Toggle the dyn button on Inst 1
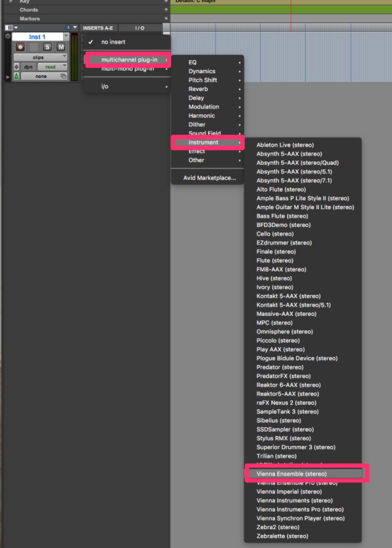The width and height of the screenshot is (392, 548). point(28,67)
